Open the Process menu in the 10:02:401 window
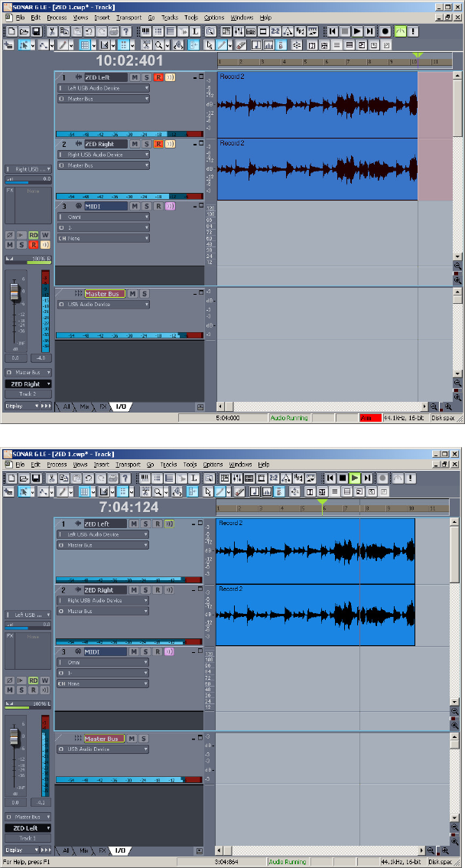Image resolution: width=465 pixels, height=868 pixels. [x=57, y=18]
